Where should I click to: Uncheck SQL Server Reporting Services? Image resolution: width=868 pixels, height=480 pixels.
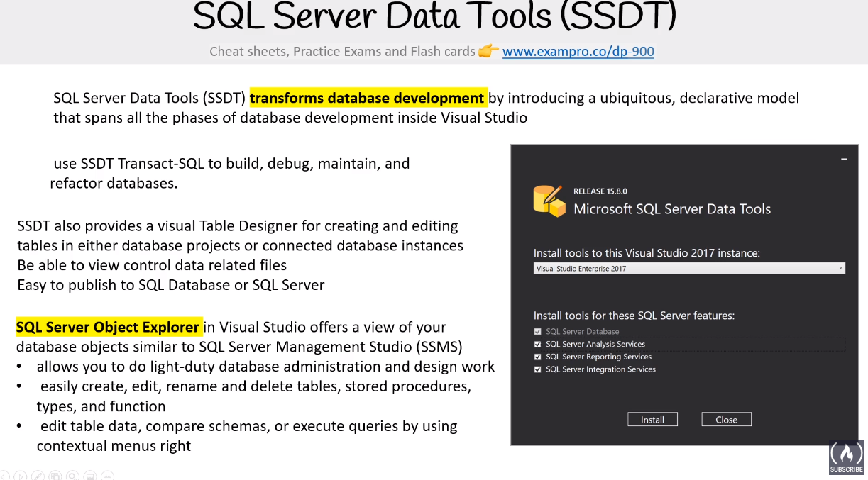click(x=538, y=357)
